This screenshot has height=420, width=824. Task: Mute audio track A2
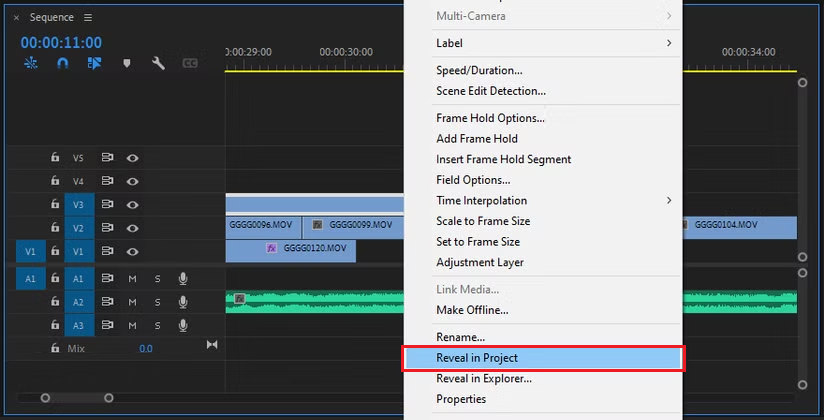132,302
